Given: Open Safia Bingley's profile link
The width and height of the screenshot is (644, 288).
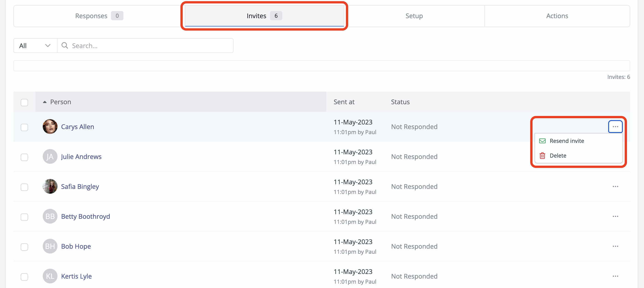Looking at the screenshot, I should tap(80, 186).
